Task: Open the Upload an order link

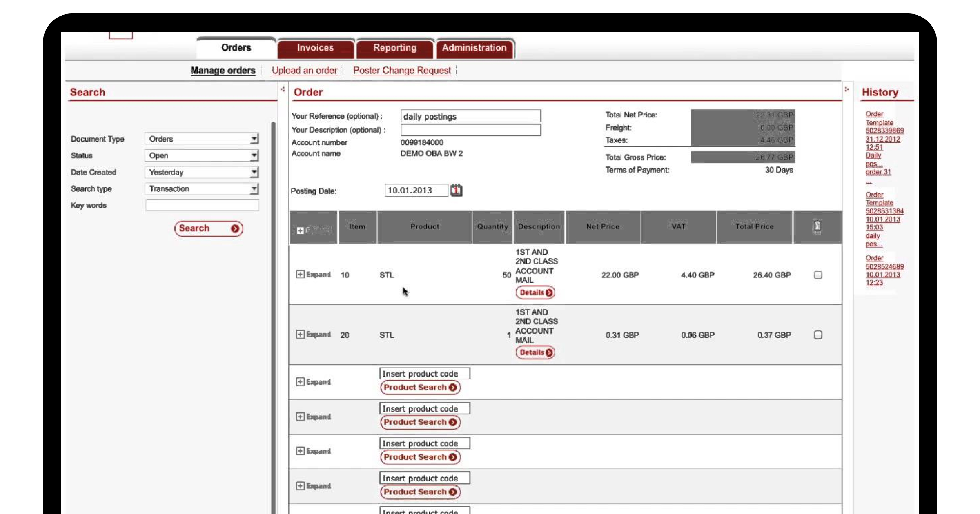Action: (304, 70)
